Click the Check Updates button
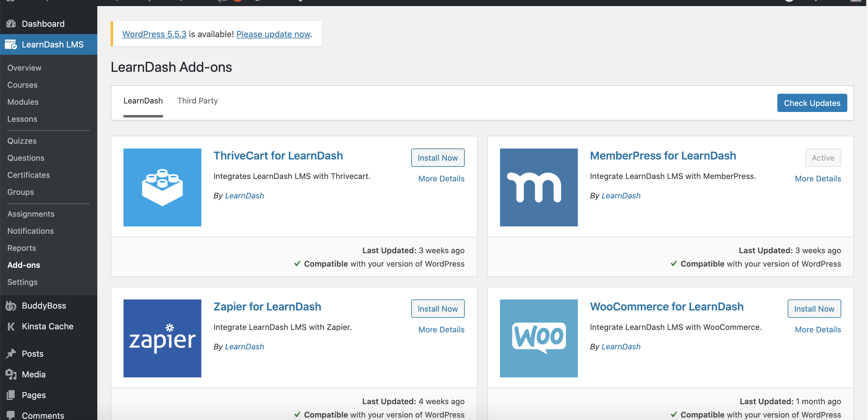868x420 pixels. click(812, 103)
